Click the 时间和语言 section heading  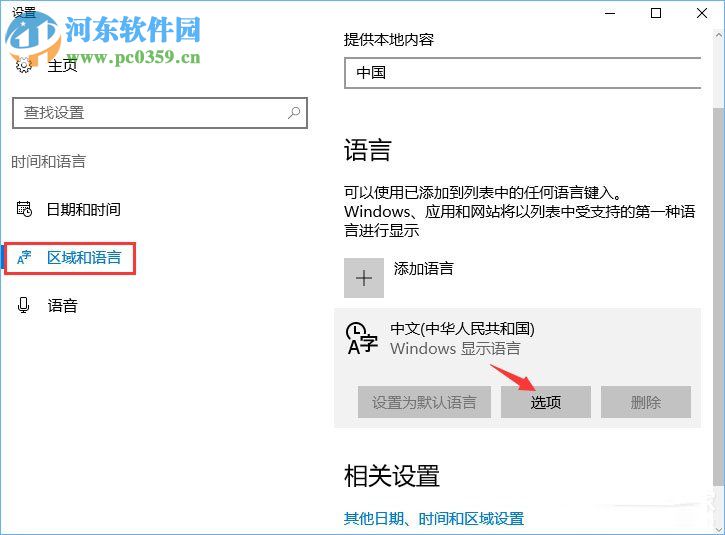point(49,161)
